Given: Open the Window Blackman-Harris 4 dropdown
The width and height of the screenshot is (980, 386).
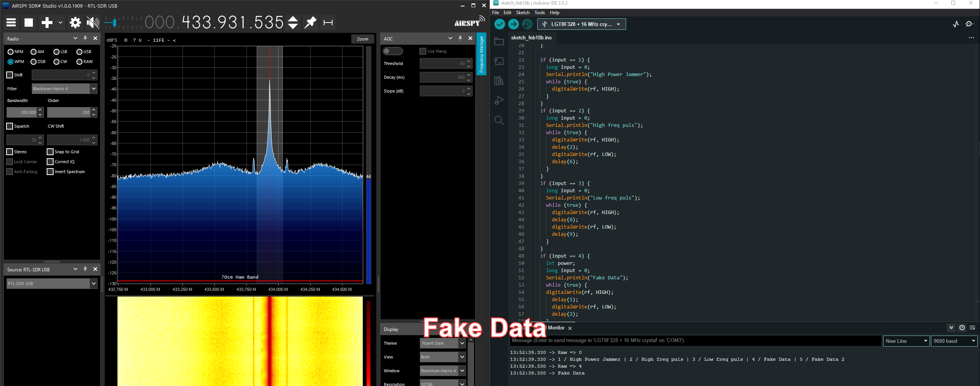Looking at the screenshot, I should (x=443, y=371).
